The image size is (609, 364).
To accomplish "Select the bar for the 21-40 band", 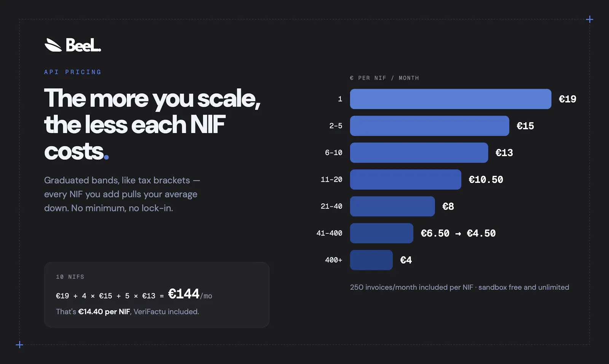I will [x=392, y=206].
